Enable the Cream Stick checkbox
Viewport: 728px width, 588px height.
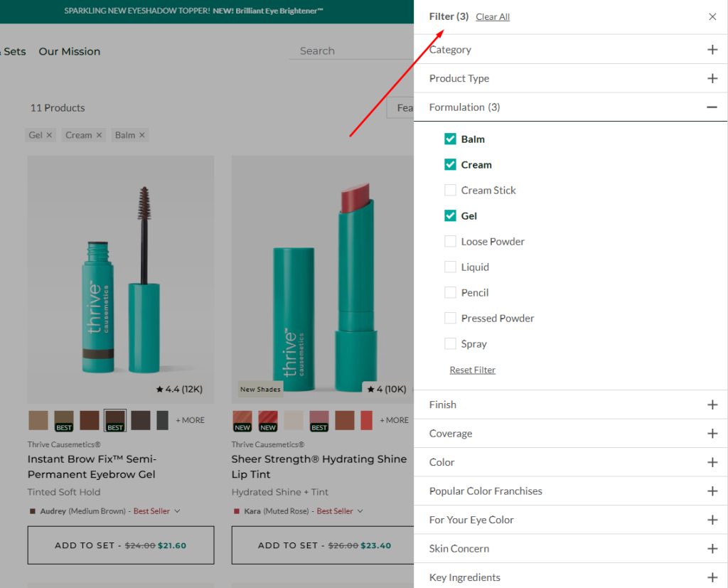450,191
